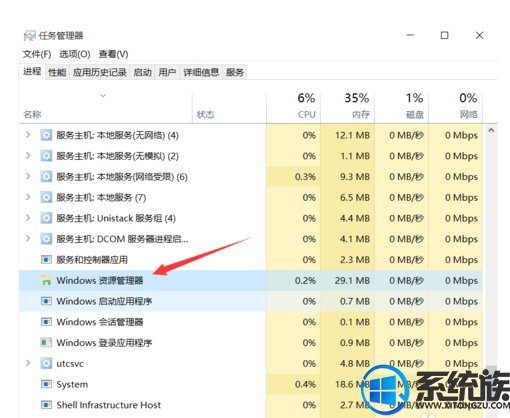Screen dimensions: 510x418
Task: Expand 服务主机: 本地服务 (7) group
Action: (x=28, y=197)
